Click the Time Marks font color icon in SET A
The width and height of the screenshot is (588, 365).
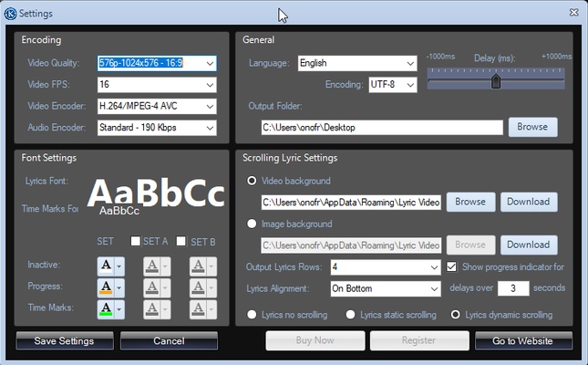pos(152,308)
